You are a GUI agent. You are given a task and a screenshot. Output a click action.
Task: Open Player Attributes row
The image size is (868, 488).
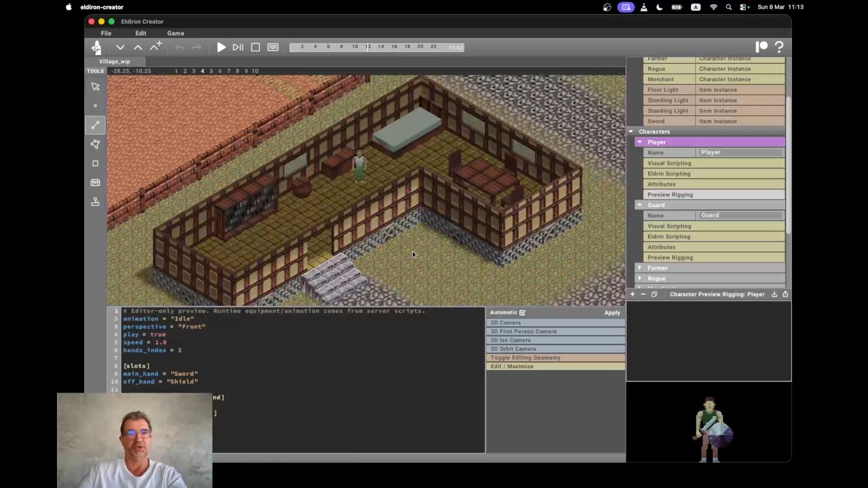coord(715,184)
